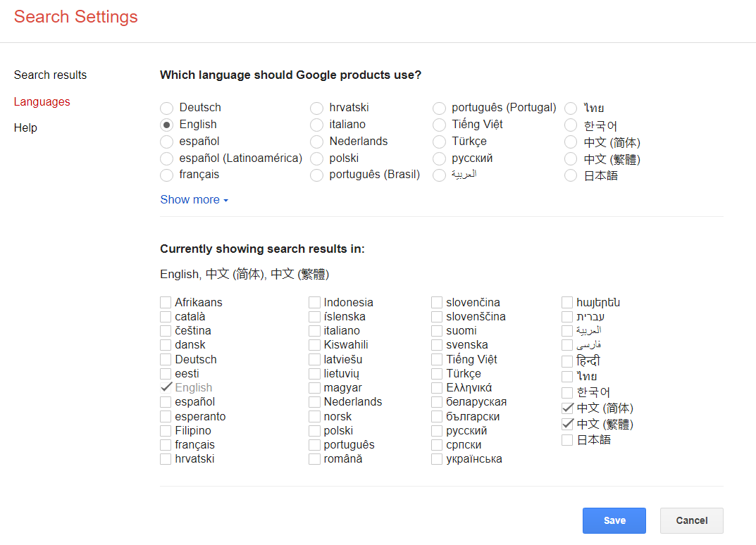Check the Kiswahili checkbox
756x545 pixels.
(314, 345)
